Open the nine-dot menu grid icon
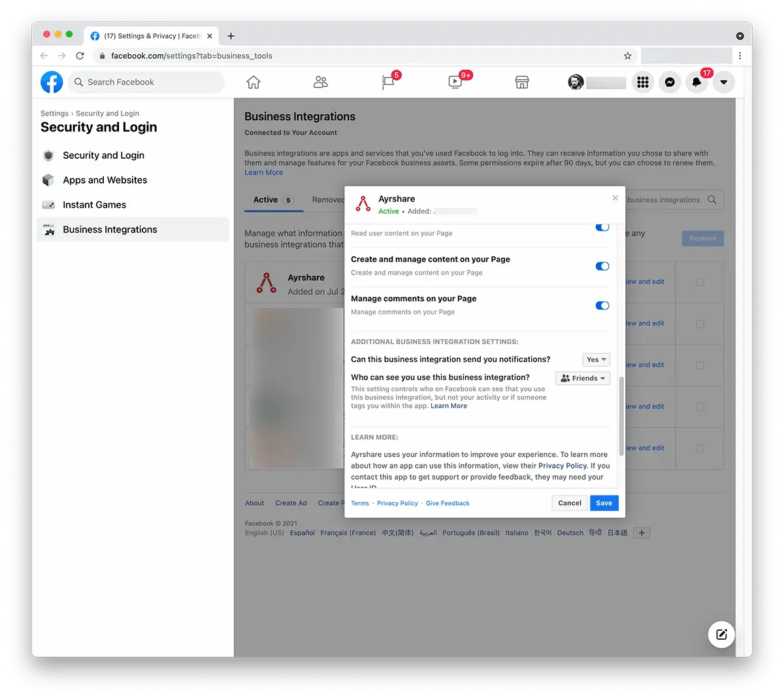The height and width of the screenshot is (698, 784). point(643,82)
